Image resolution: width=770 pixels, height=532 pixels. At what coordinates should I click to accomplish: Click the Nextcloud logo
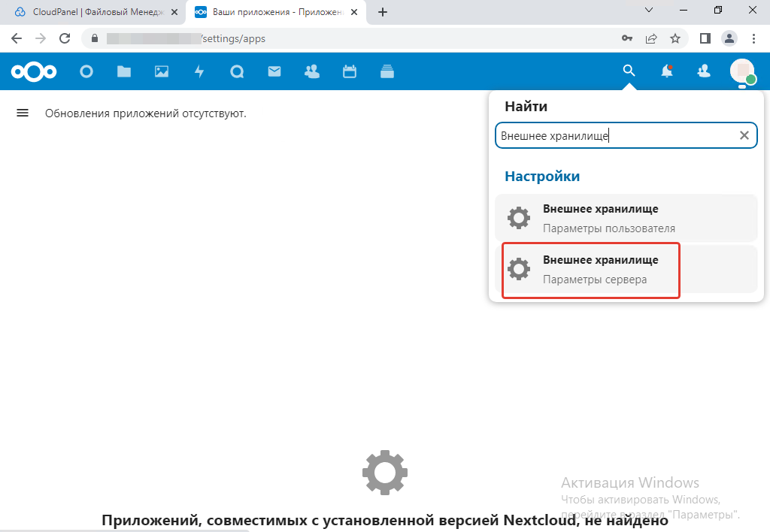point(34,71)
